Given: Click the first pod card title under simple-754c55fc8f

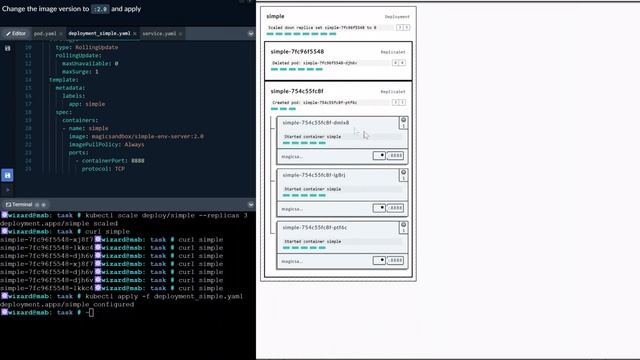Looking at the screenshot, I should tap(316, 123).
